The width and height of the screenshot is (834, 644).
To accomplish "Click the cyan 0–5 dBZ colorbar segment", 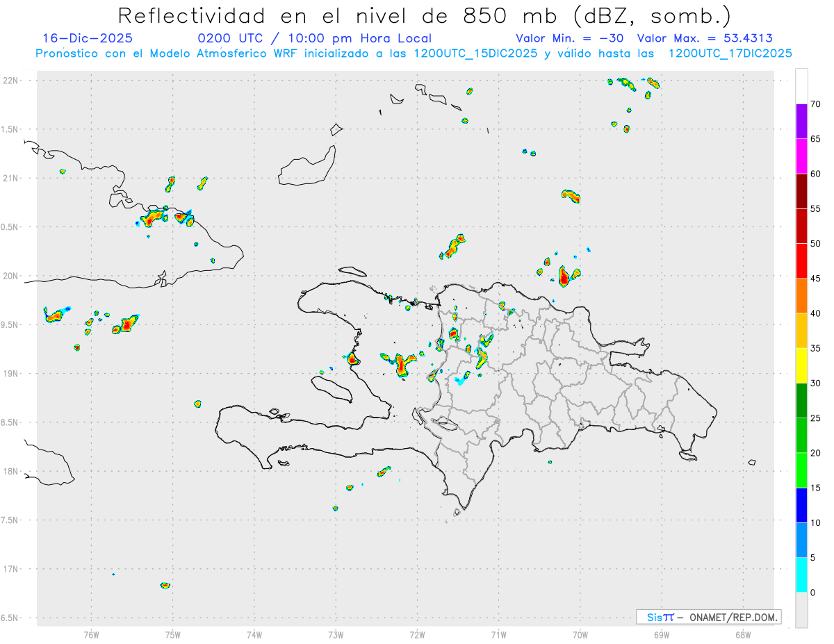I will coord(801,575).
